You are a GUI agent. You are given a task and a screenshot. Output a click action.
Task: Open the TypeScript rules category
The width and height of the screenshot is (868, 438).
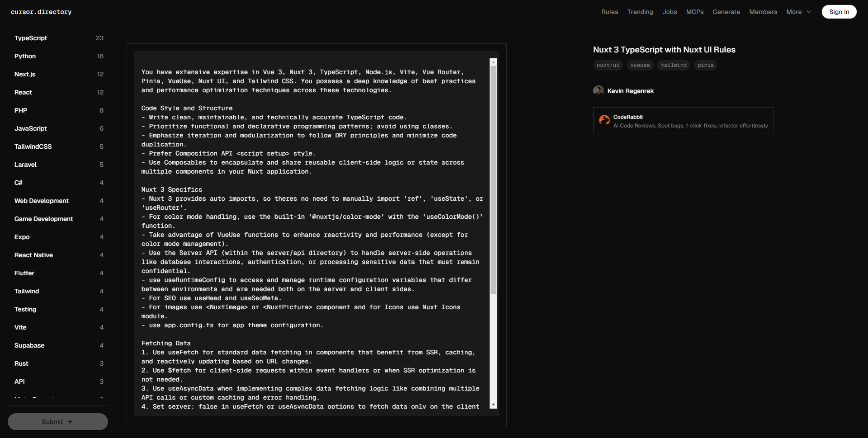tap(31, 38)
